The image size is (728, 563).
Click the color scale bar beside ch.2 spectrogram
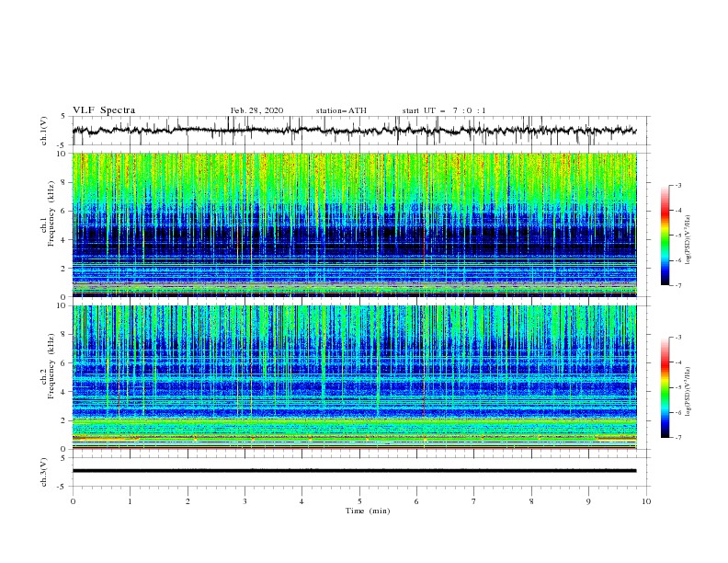click(x=665, y=387)
